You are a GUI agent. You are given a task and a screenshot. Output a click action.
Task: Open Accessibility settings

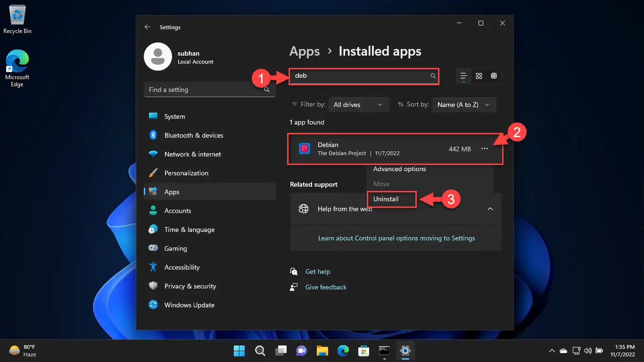coord(210,267)
